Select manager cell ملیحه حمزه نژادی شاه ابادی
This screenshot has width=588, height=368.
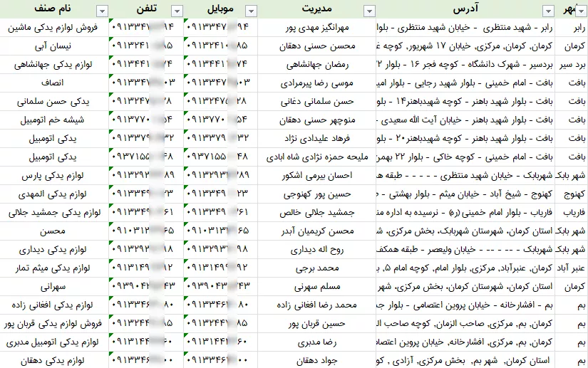coord(317,157)
